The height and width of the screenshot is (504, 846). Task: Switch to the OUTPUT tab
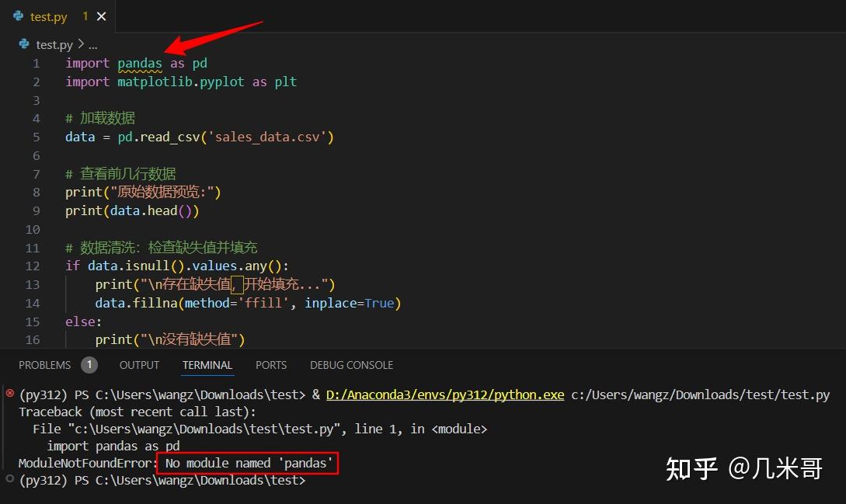pyautogui.click(x=139, y=365)
